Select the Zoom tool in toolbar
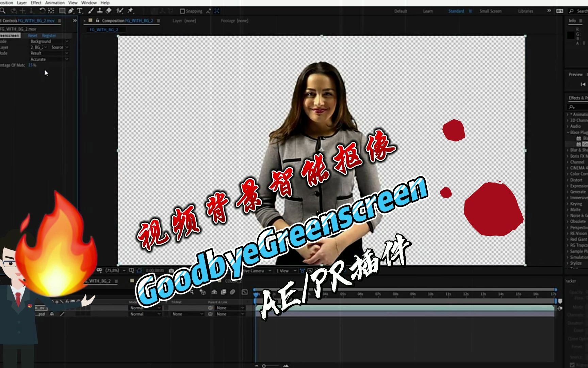The width and height of the screenshot is (588, 368). pyautogui.click(x=3, y=11)
